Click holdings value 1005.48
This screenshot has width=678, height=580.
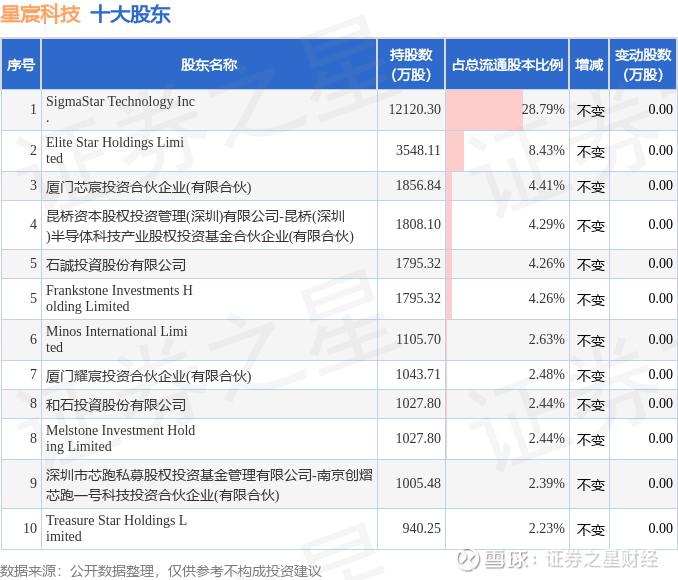tap(419, 483)
